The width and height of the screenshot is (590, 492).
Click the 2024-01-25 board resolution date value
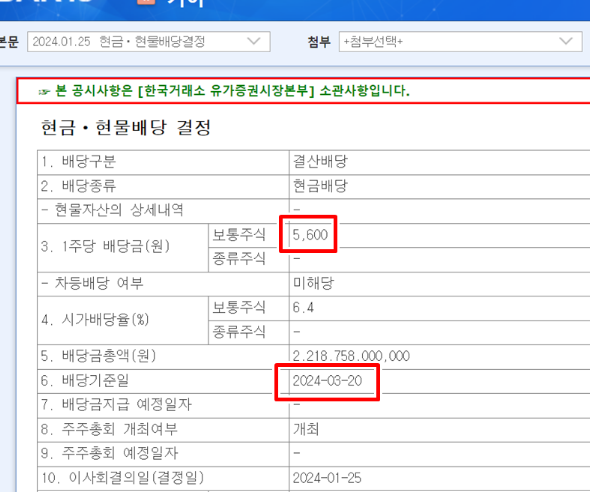[327, 478]
